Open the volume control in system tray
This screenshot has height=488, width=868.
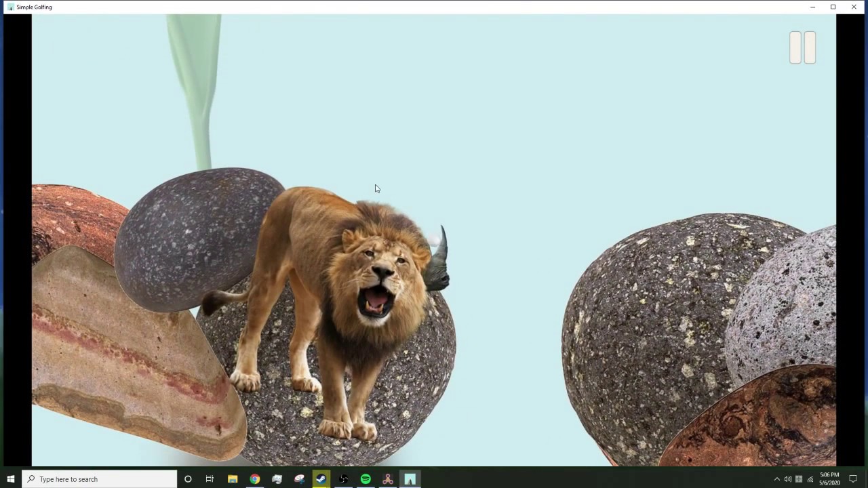[x=787, y=479]
